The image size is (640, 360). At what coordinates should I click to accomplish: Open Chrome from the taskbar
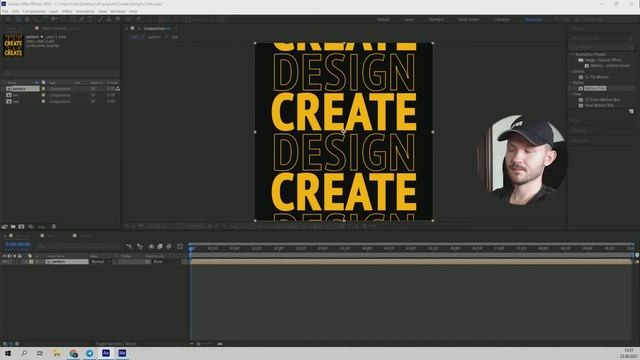(x=73, y=353)
